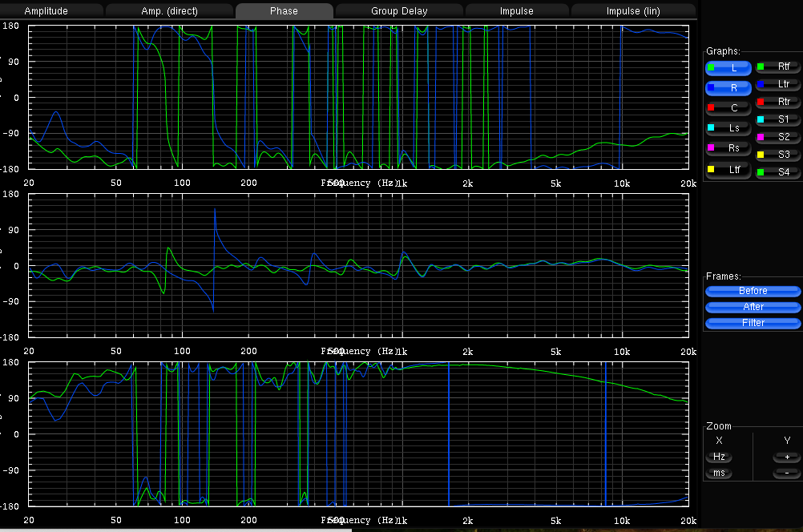Toggle the L channel graph
This screenshot has height=532, width=803.
pyautogui.click(x=728, y=69)
